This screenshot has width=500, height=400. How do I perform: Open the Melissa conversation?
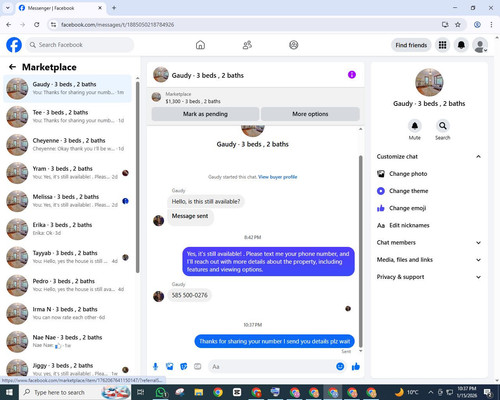tap(67, 201)
